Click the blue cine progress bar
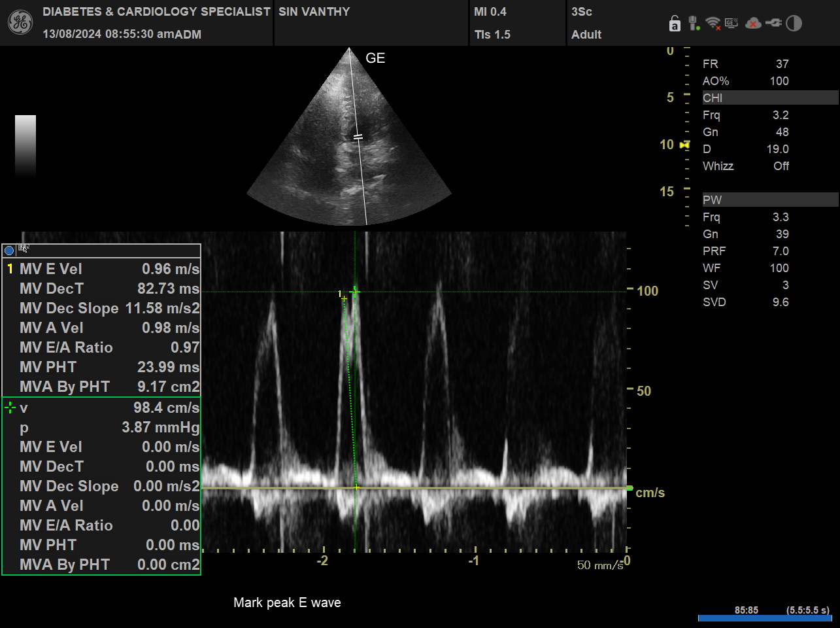Viewport: 840px width, 628px height. (x=764, y=618)
